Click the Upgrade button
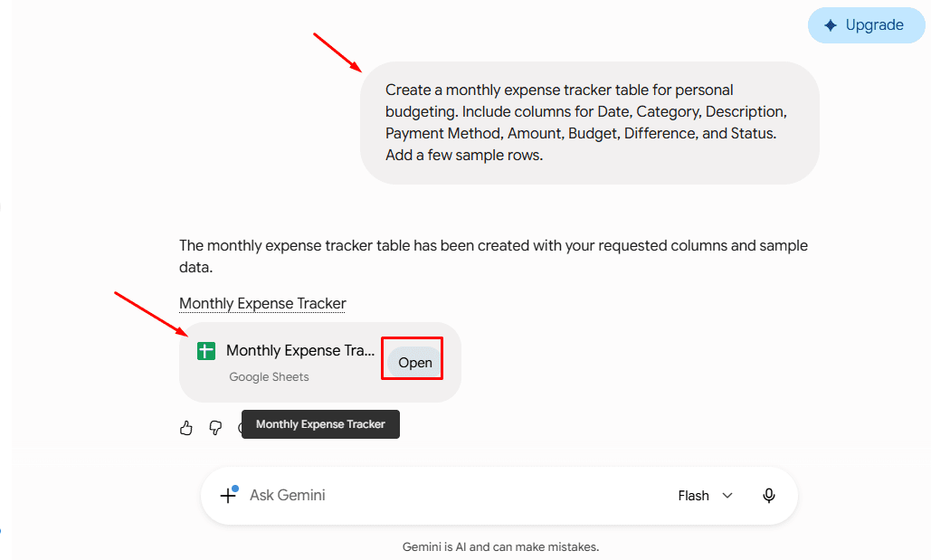Image resolution: width=931 pixels, height=560 pixels. (866, 25)
